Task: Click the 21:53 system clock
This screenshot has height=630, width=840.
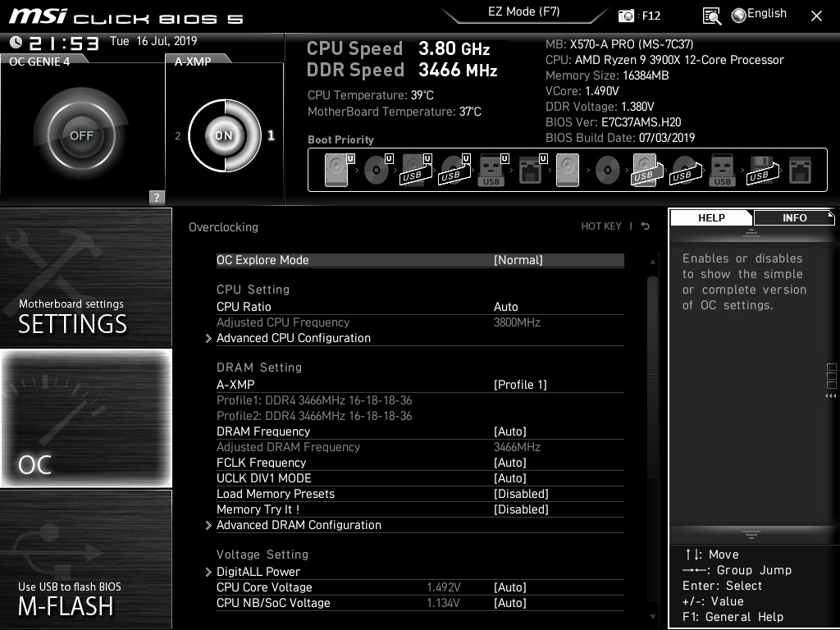Action: coord(64,43)
